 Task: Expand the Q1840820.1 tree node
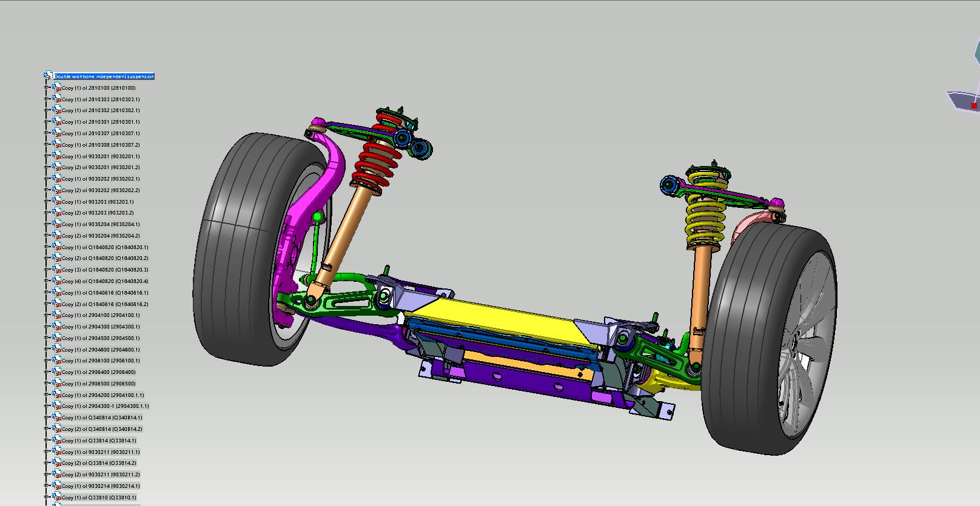(46, 247)
